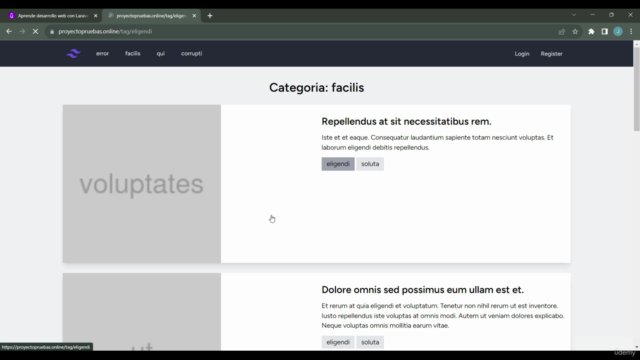Click the share page icon
Image resolution: width=640 pixels, height=360 pixels.
tap(562, 31)
